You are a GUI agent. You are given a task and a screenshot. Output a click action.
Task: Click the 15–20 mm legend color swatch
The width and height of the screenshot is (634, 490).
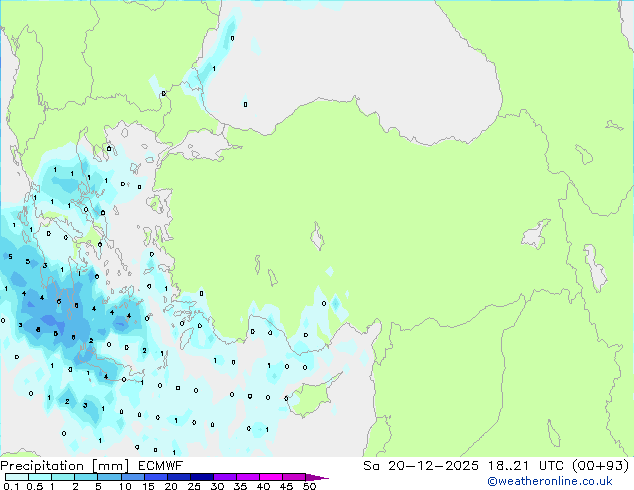click(x=156, y=477)
